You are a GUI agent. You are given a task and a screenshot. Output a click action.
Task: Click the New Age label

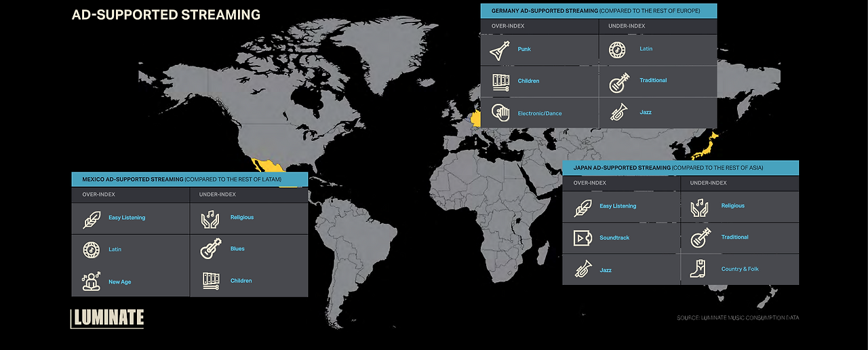120,282
